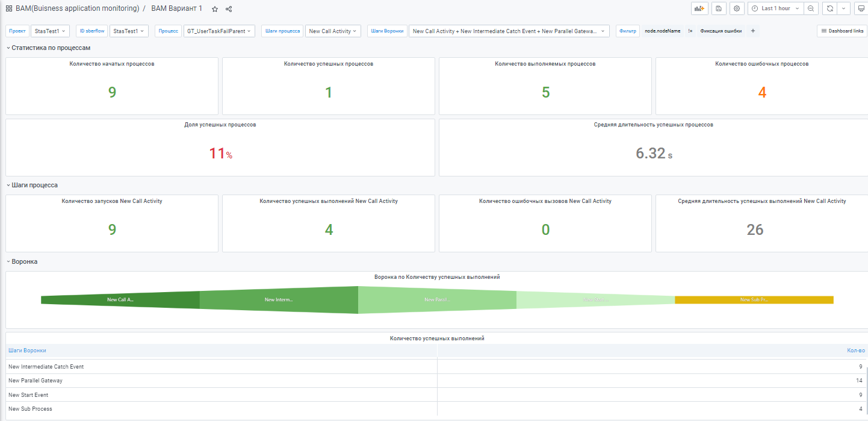Share the dashboard via share icon

click(229, 9)
